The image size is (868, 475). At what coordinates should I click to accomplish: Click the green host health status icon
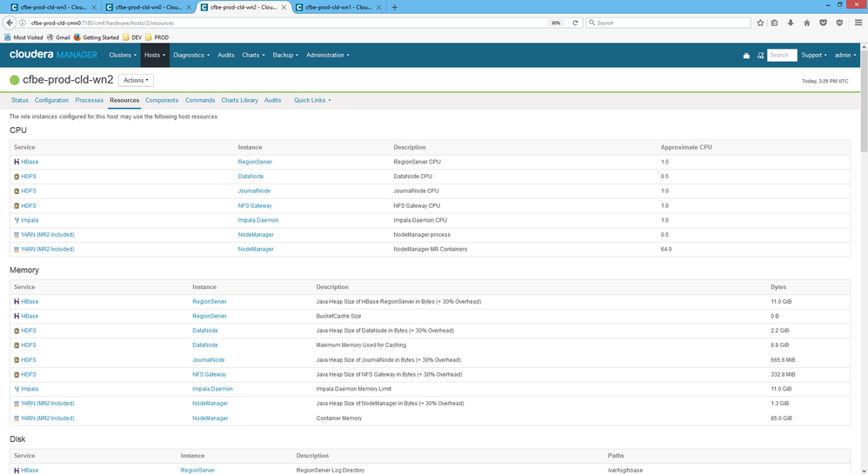15,80
